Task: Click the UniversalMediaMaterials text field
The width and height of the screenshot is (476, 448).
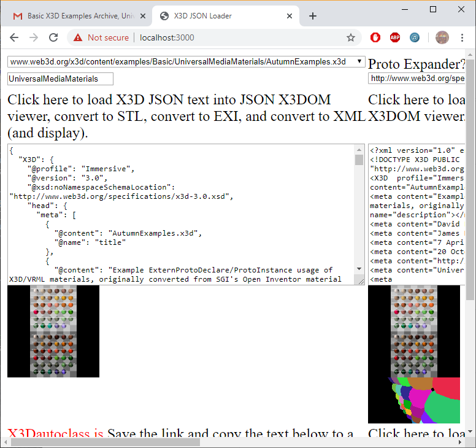Action: click(60, 79)
